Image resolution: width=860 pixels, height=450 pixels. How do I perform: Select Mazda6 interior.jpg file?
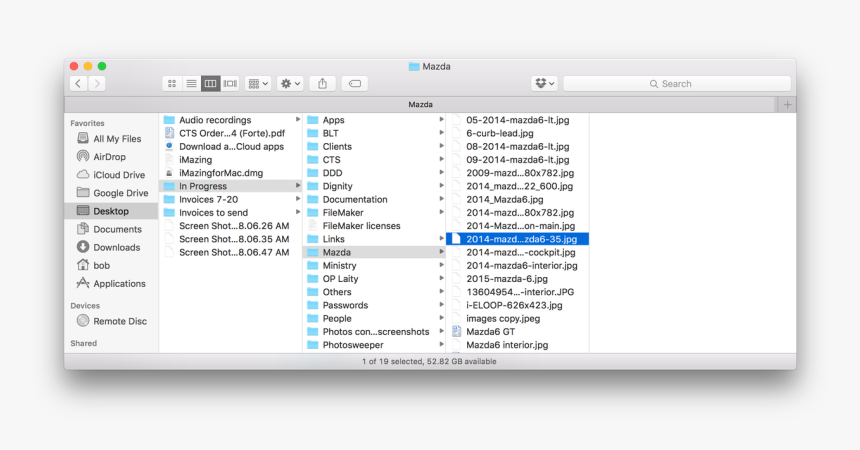(518, 345)
